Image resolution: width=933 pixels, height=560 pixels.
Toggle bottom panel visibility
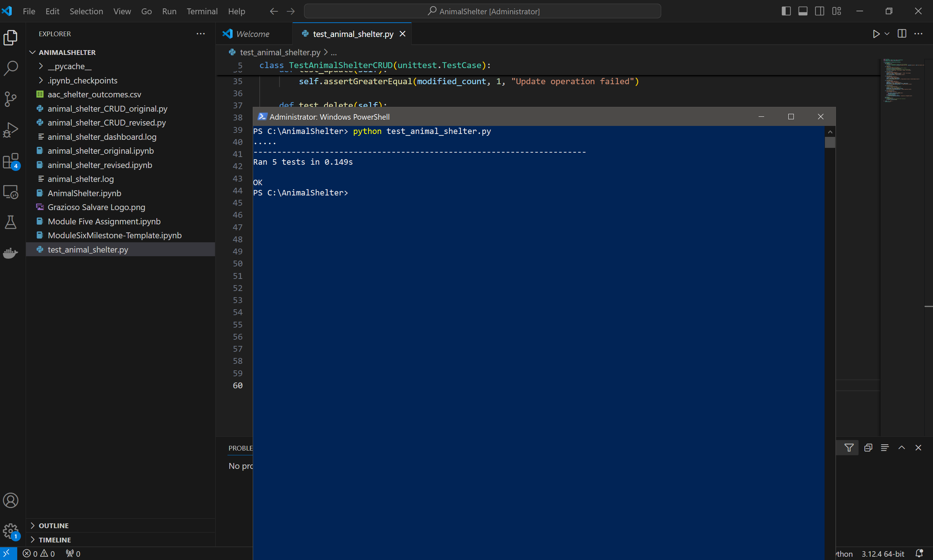tap(803, 11)
